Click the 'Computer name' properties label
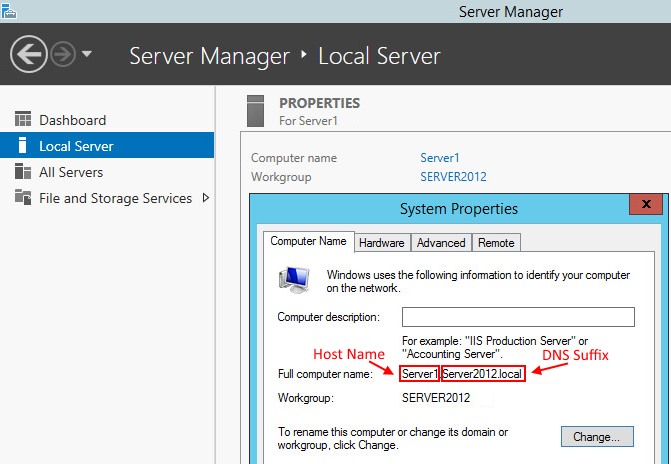 294,158
